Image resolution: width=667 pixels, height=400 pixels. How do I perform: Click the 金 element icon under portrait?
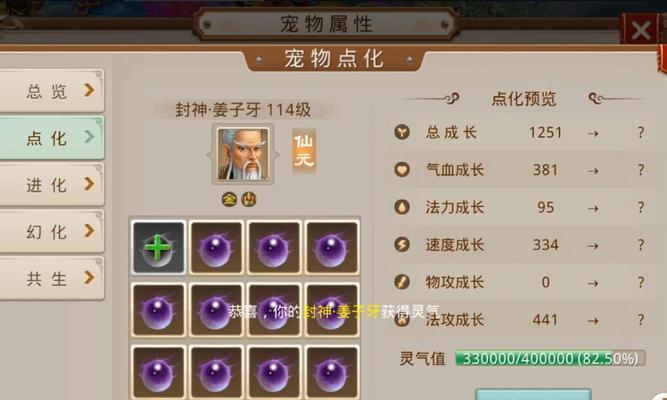pos(229,199)
